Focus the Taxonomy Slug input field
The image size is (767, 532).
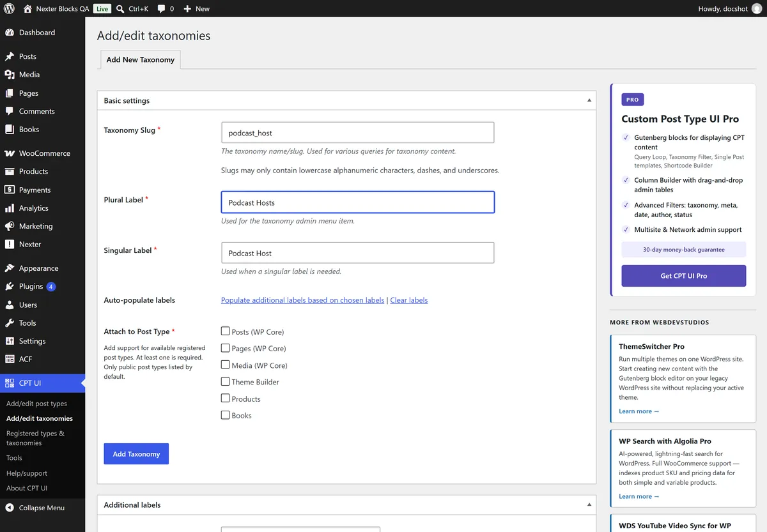pos(357,133)
